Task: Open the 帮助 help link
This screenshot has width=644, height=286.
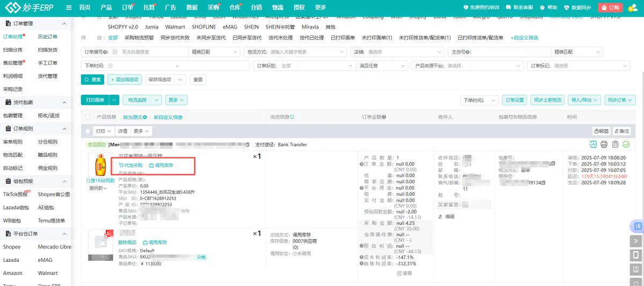Action: pos(548,8)
